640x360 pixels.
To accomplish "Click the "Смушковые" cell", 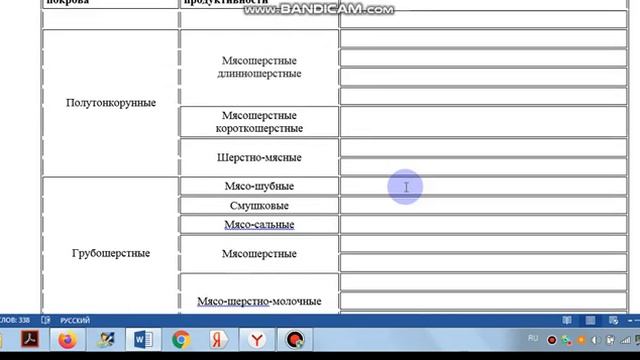I will (x=259, y=206).
